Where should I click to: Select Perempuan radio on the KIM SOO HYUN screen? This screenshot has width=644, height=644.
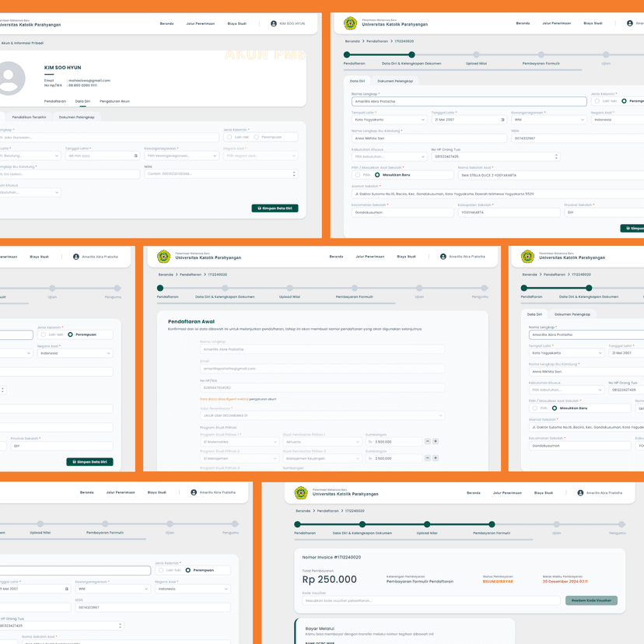[x=257, y=137]
